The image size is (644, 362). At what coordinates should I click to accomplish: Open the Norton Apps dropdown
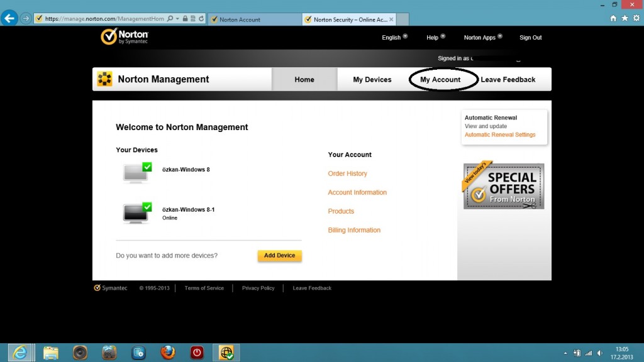pos(483,38)
